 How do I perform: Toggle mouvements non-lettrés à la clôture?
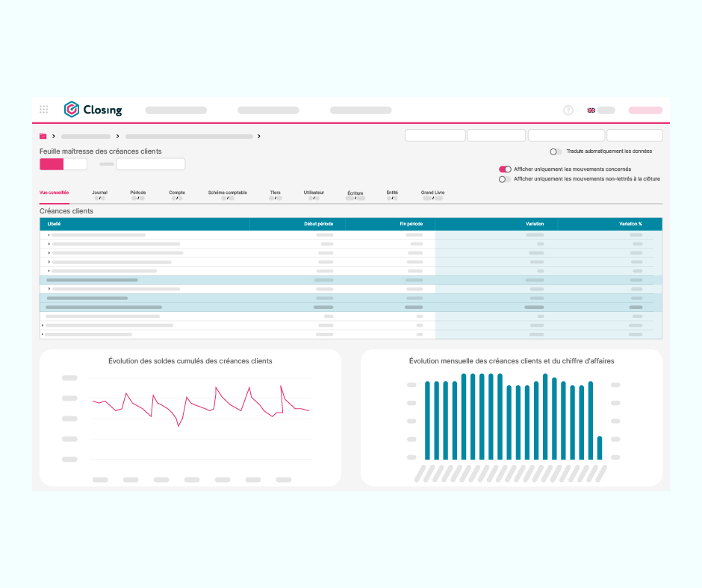[505, 179]
